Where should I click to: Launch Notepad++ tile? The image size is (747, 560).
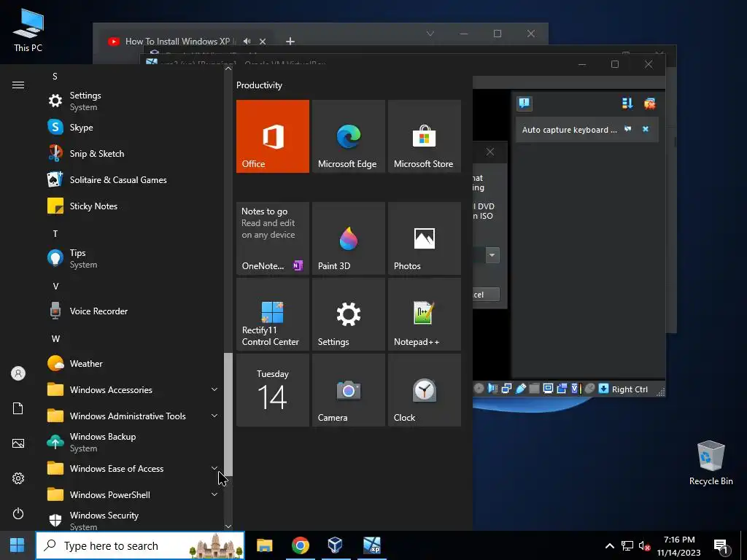(x=424, y=314)
